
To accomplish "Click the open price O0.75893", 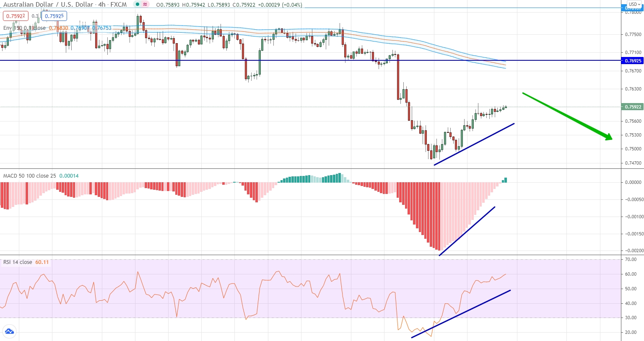I will click(168, 5).
